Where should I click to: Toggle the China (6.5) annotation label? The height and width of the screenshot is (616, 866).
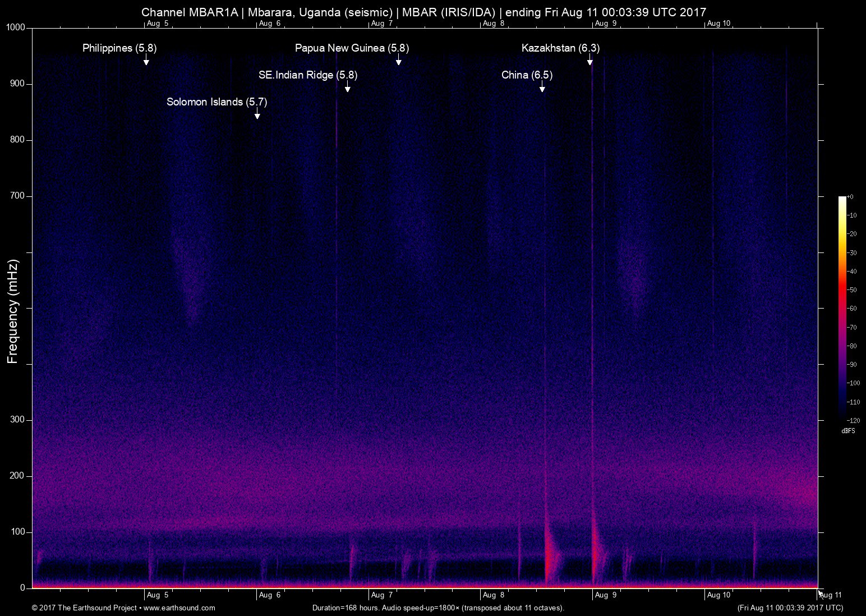coord(527,75)
